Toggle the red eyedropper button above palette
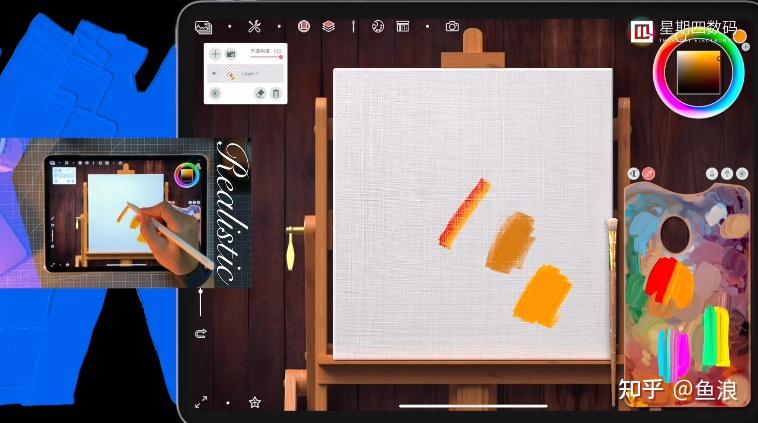Image resolution: width=758 pixels, height=423 pixels. (x=649, y=174)
